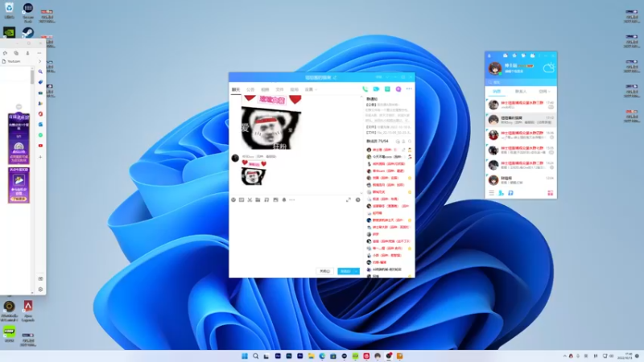Start a voice call in the group chat

point(365,89)
